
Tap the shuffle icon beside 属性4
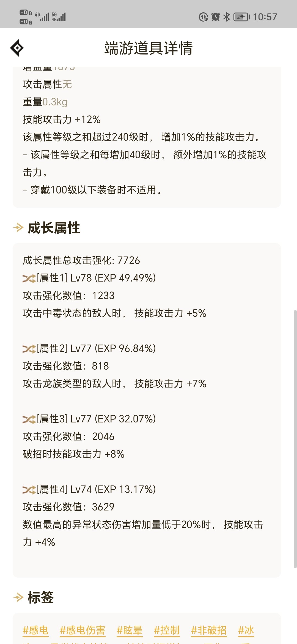coord(29,490)
